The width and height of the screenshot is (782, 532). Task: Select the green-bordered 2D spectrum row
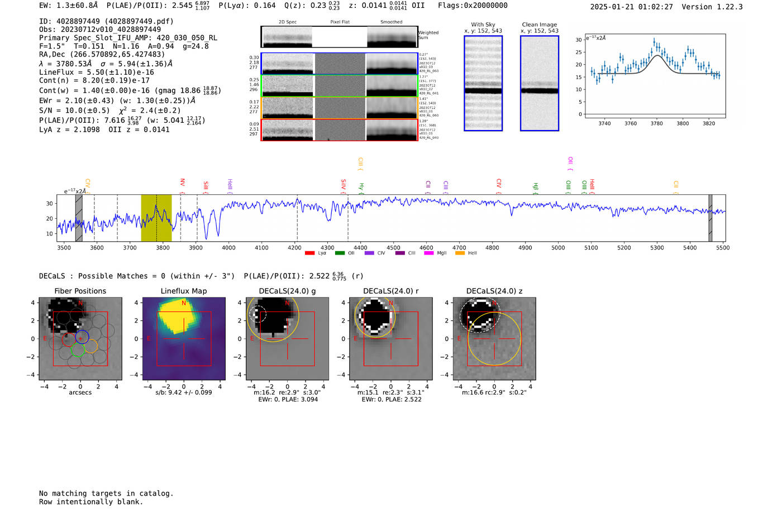point(340,86)
